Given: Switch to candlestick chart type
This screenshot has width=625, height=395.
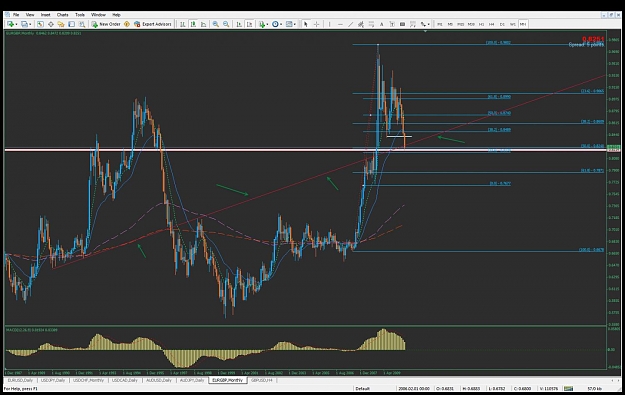Looking at the screenshot, I should [x=193, y=24].
